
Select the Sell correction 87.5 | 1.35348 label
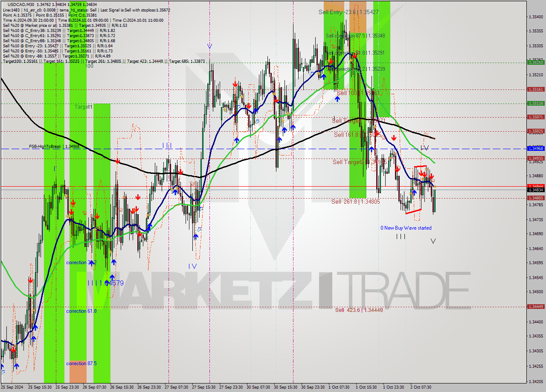[355, 36]
